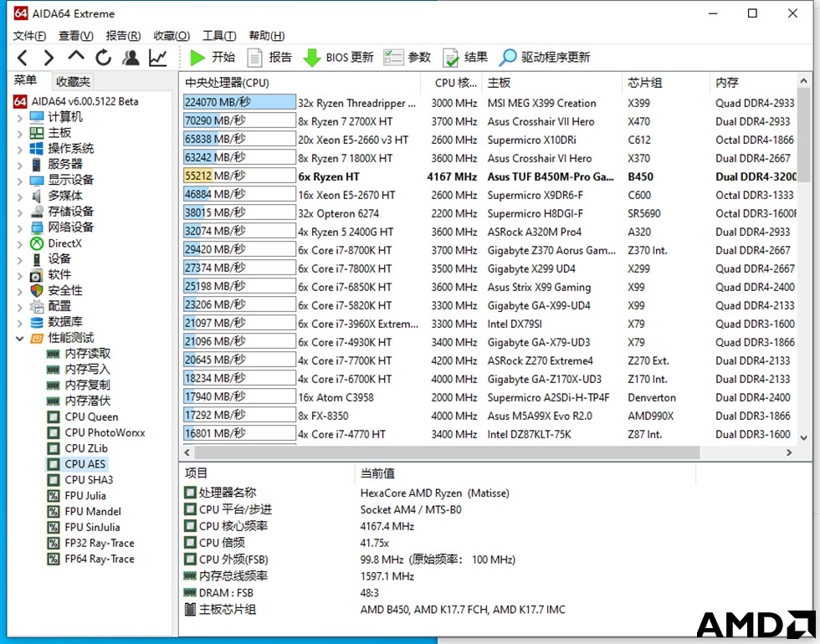Image resolution: width=820 pixels, height=644 pixels.
Task: Click 驱动程序更新 driver update button
Action: (545, 58)
